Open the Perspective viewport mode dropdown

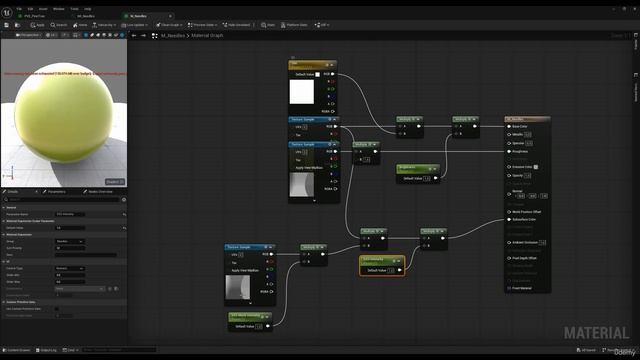(28, 35)
